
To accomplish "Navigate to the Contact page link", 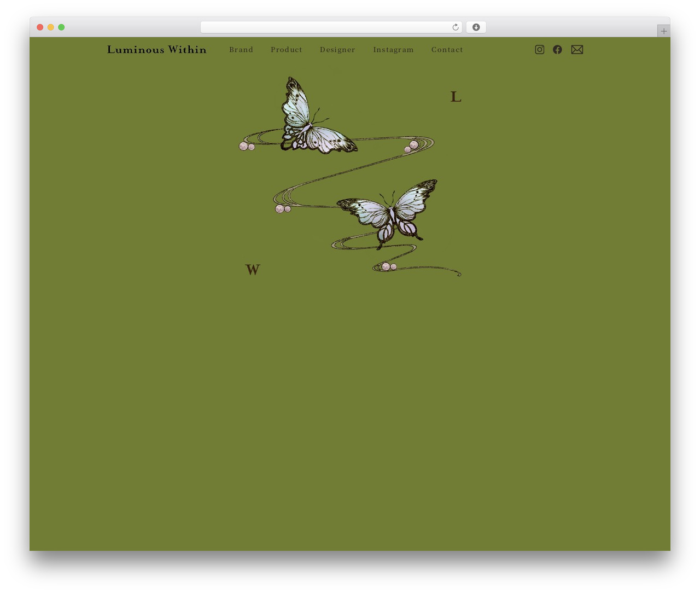I will click(x=447, y=50).
